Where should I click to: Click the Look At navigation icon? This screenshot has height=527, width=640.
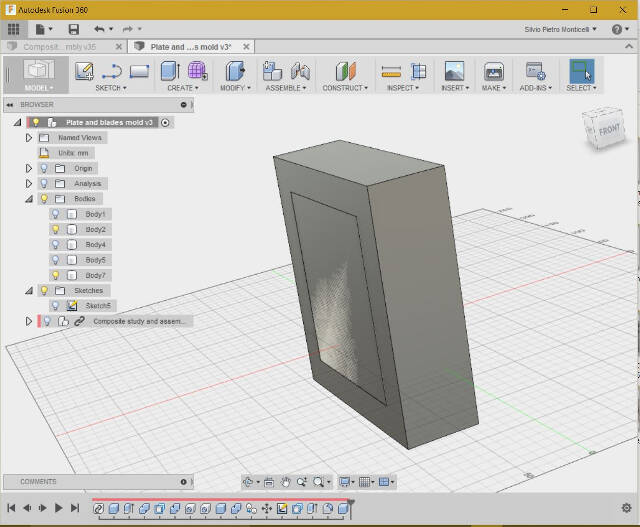tap(269, 482)
